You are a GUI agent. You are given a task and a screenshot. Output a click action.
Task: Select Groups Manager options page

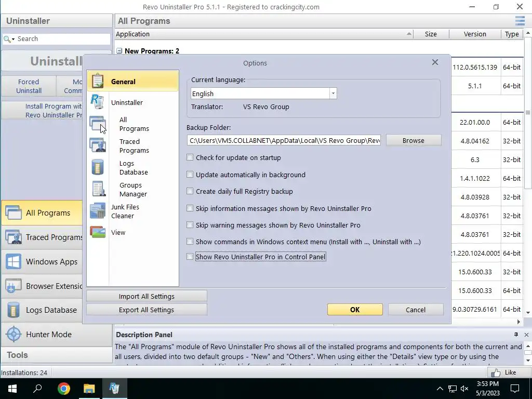point(133,189)
